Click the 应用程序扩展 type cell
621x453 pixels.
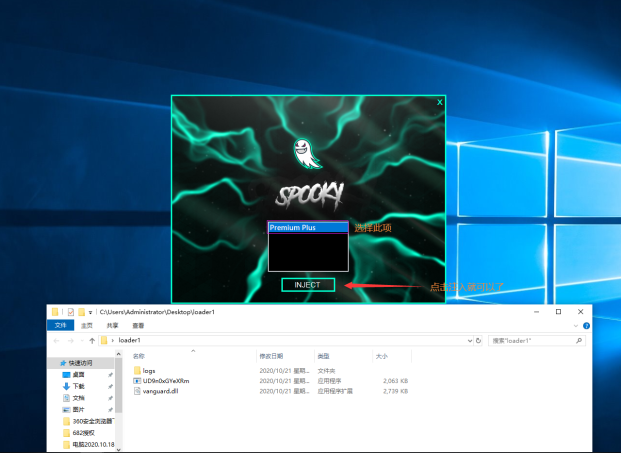335,391
